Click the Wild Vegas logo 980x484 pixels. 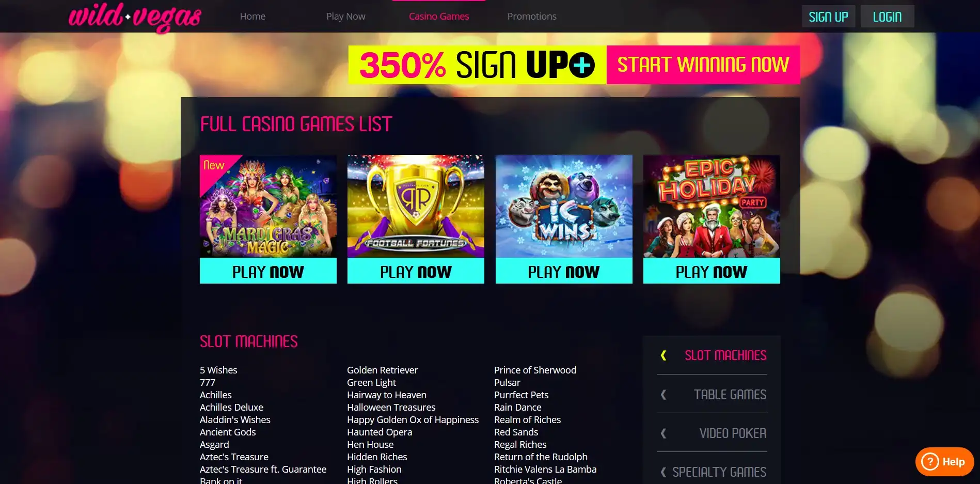135,17
